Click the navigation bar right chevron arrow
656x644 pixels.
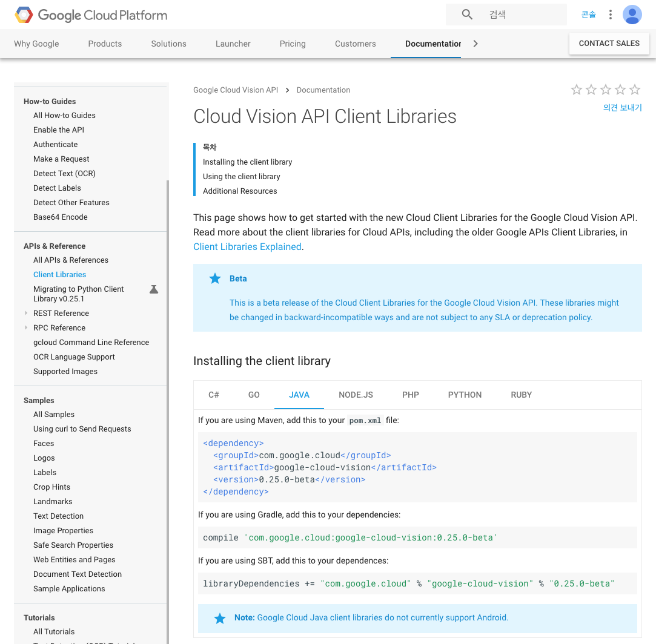pyautogui.click(x=475, y=44)
